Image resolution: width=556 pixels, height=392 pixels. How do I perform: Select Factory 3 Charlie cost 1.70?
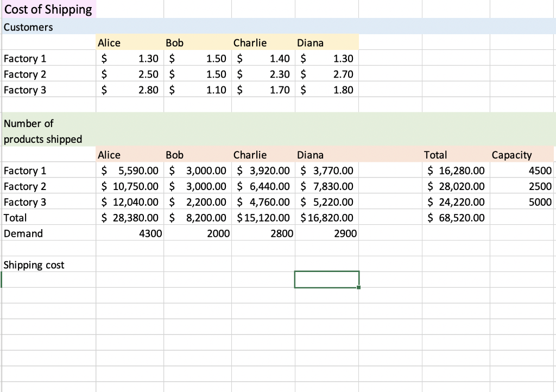[263, 90]
